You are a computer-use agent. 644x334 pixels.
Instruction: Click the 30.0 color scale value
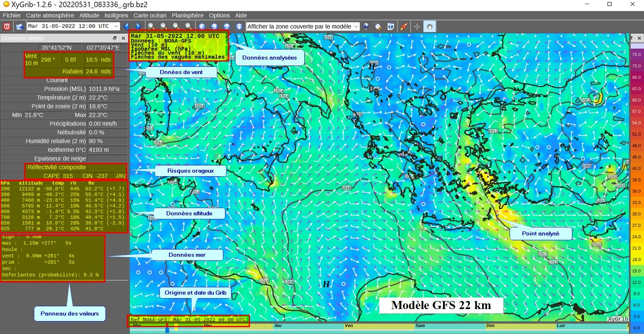coord(636,214)
